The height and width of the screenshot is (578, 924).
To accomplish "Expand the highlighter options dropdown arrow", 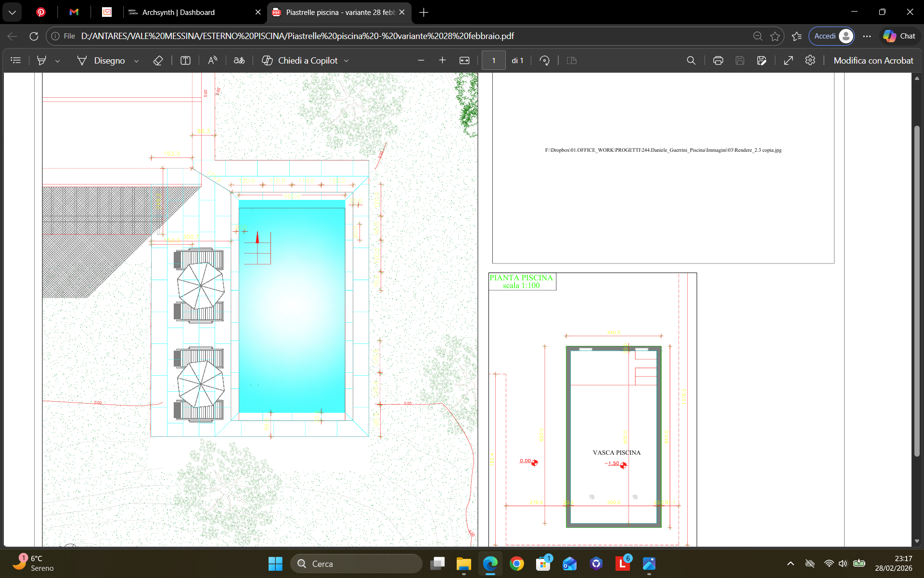I will pos(57,61).
